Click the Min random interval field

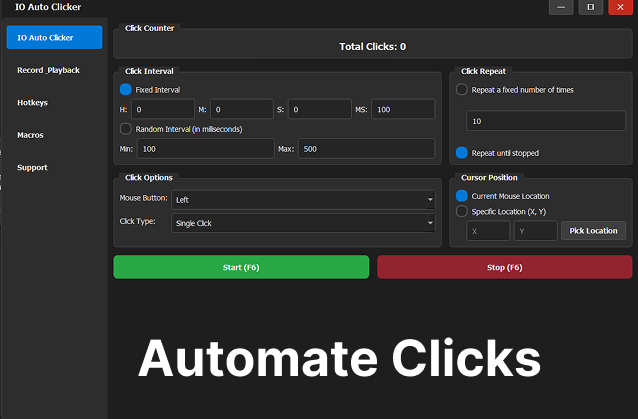point(206,149)
